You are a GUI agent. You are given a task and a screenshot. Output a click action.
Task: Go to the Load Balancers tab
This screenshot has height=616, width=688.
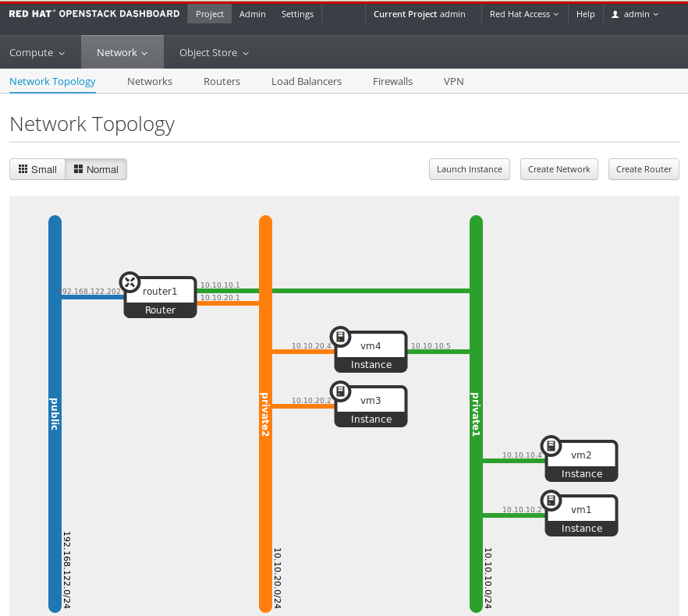[307, 82]
